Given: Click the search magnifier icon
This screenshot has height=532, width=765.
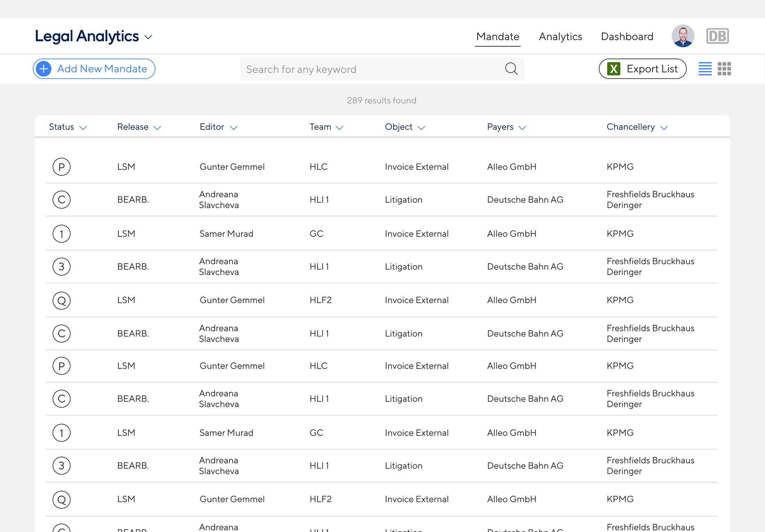Looking at the screenshot, I should click(x=511, y=69).
